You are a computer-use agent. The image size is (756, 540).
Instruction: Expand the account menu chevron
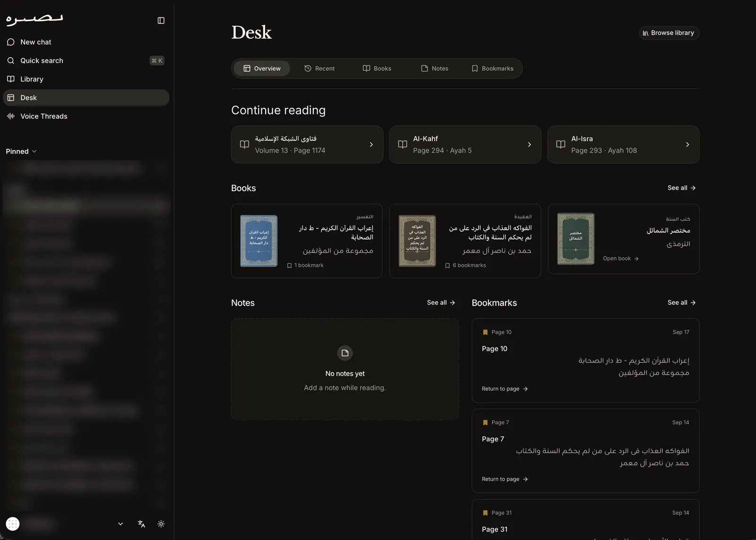[x=120, y=524]
